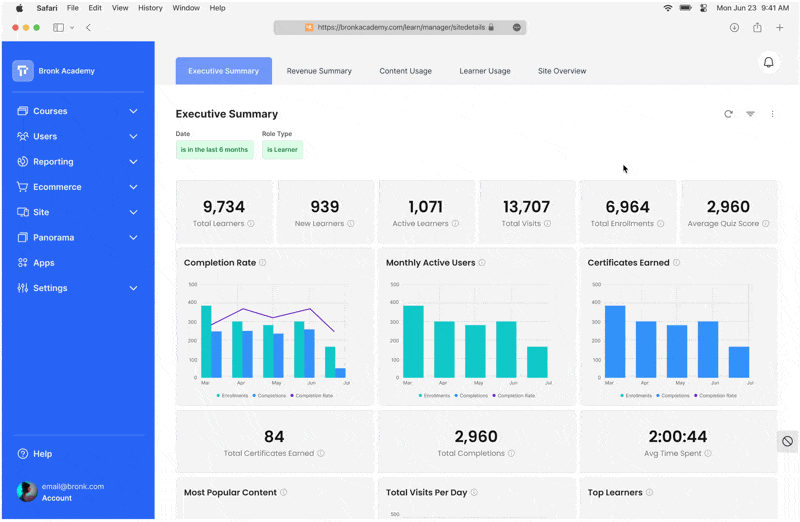Image resolution: width=800 pixels, height=522 pixels.
Task: Click the info icon beside Completion Rate
Action: click(262, 263)
